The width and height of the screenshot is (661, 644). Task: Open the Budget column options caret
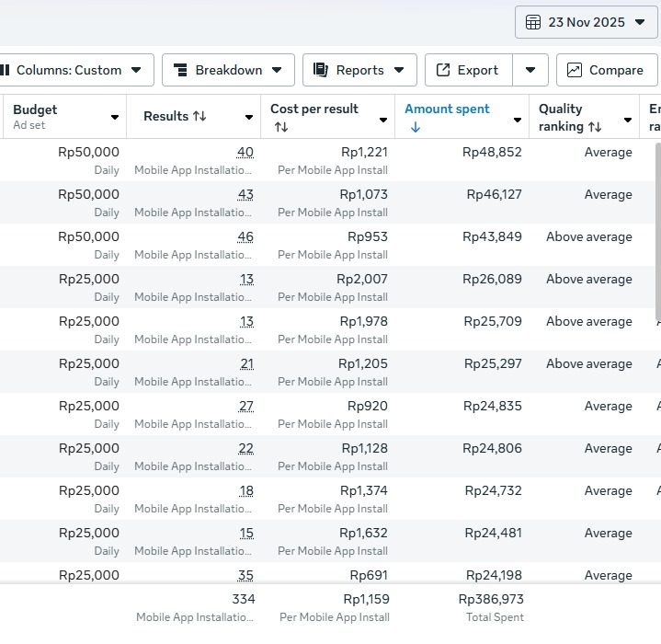[115, 118]
